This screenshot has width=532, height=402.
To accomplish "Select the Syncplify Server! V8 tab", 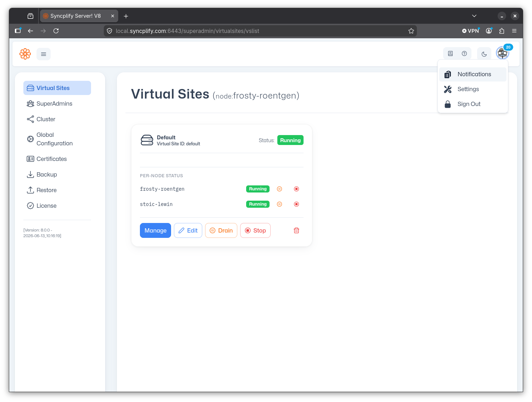I will 79,16.
